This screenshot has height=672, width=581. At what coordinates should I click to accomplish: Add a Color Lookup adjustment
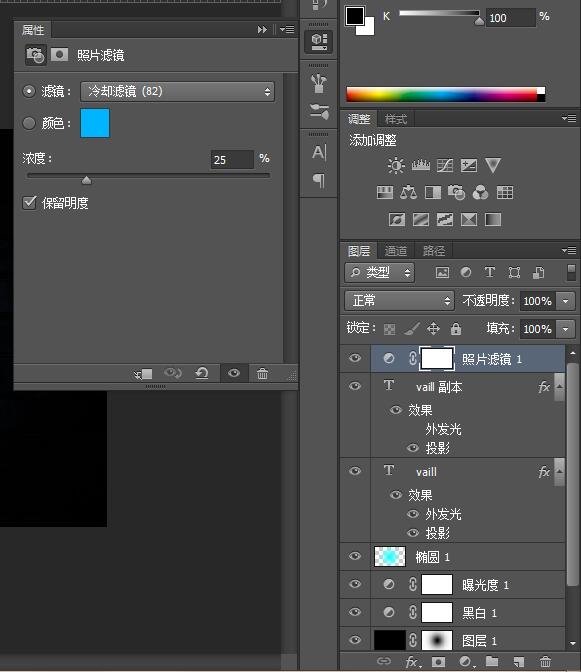point(505,192)
